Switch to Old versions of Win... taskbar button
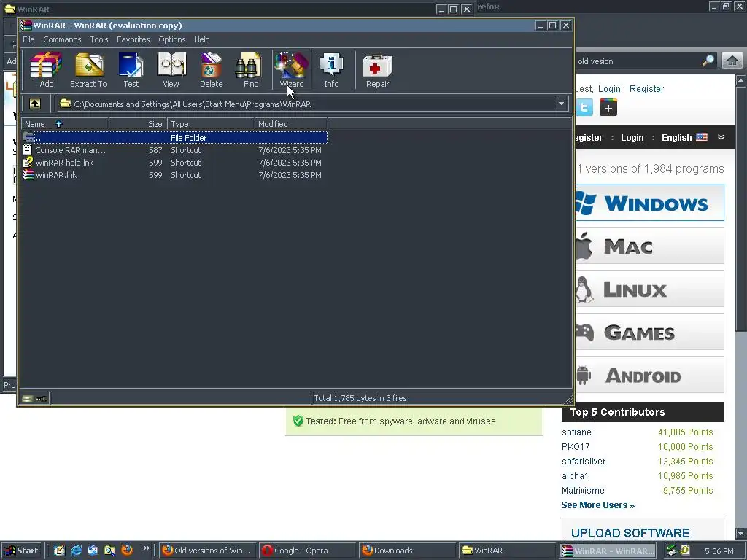This screenshot has width=747, height=560. (207, 551)
